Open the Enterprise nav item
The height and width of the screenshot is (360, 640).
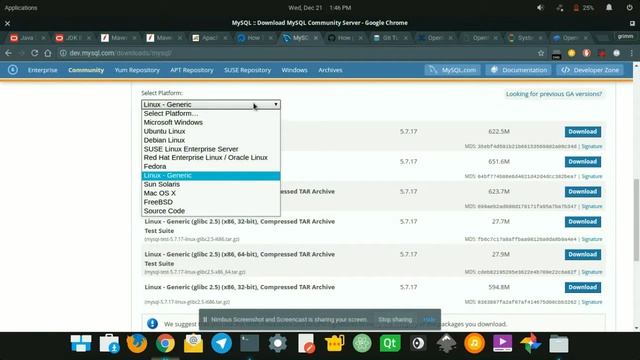point(42,70)
